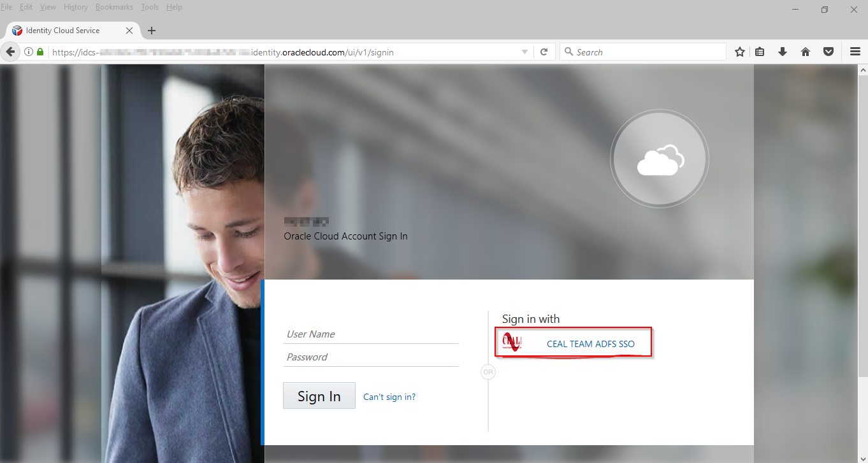Viewport: 868px width, 463px height.
Task: Focus the User Name field
Action: 371,334
